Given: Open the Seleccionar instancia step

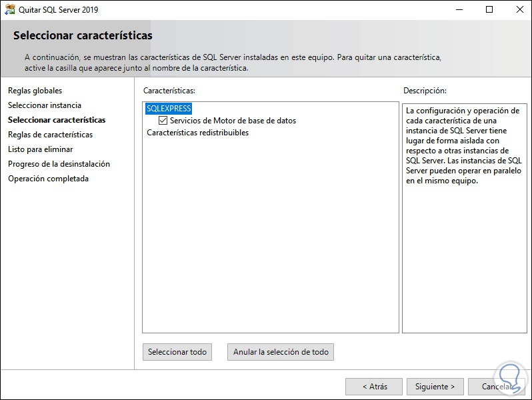Looking at the screenshot, I should (x=45, y=105).
